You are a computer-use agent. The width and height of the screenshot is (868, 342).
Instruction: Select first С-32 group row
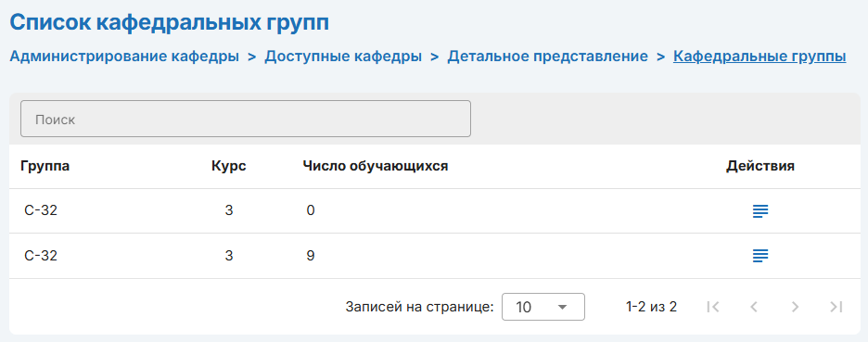(x=435, y=210)
